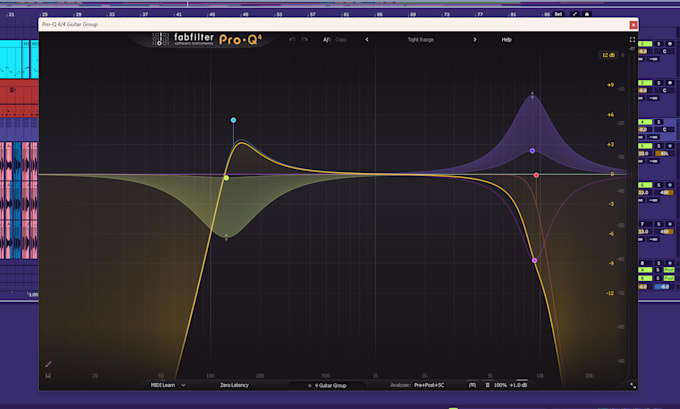Arm record on track 3
Viewport: 680px width, 409px height.
click(670, 83)
